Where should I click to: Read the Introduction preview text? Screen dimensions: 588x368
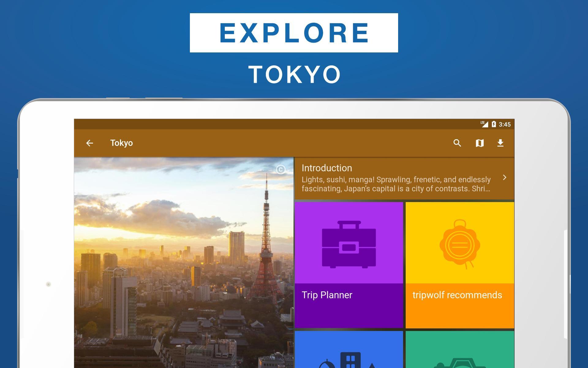[x=396, y=184]
